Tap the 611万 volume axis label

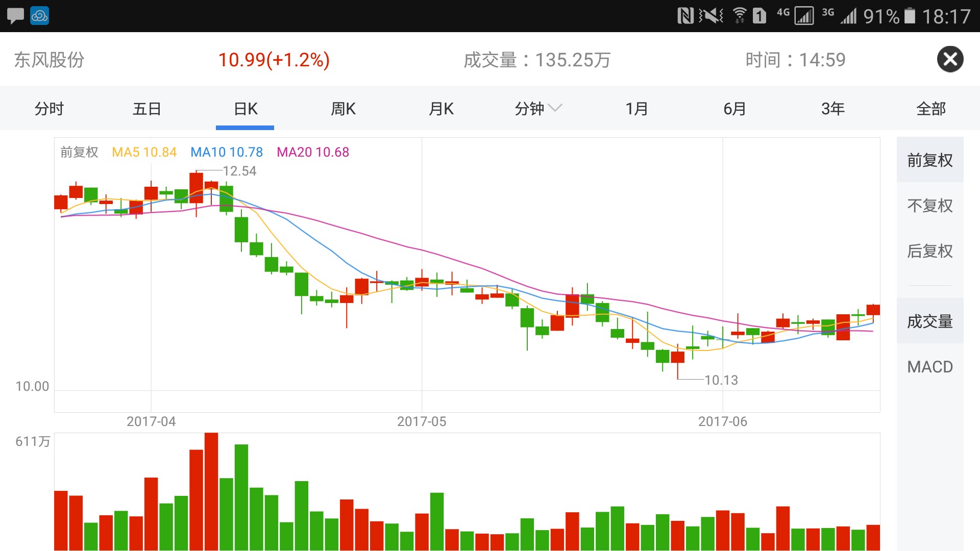pos(33,441)
